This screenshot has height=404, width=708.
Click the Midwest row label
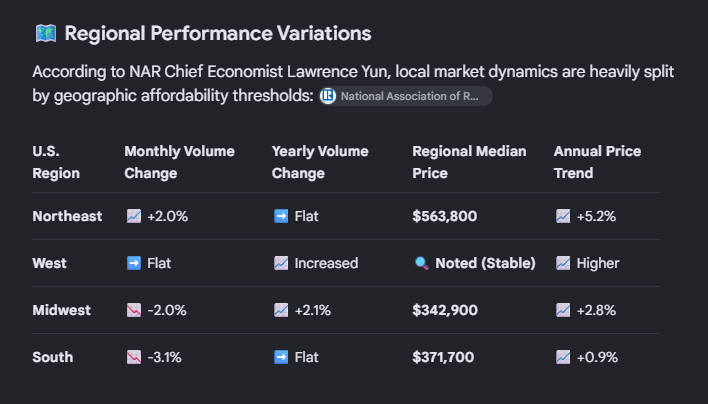[61, 310]
